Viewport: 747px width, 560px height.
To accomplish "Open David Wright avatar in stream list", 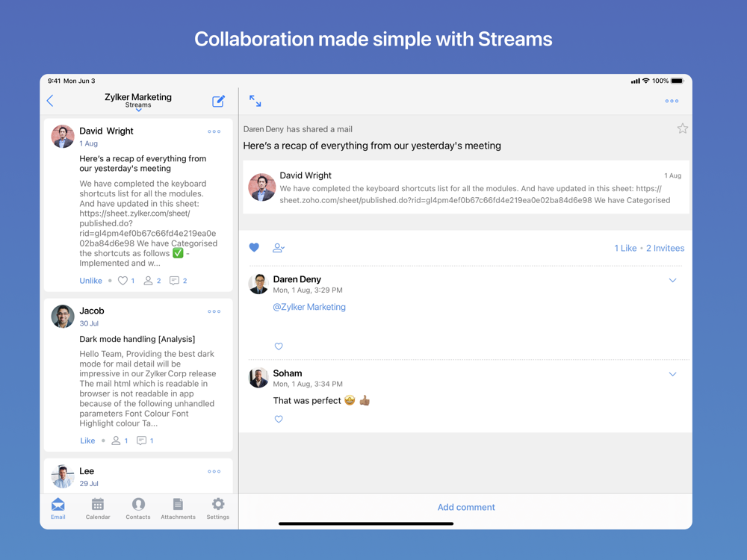I will 63,137.
